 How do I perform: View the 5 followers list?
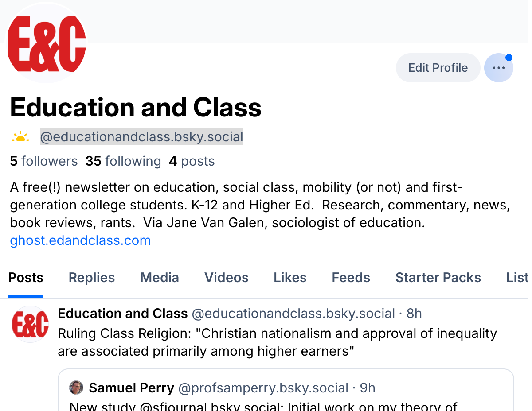tap(44, 161)
